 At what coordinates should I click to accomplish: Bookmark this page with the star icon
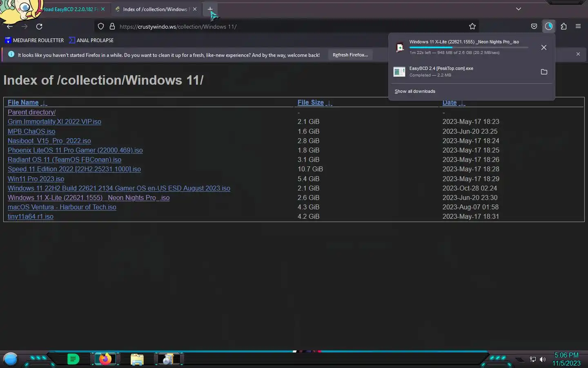(472, 27)
